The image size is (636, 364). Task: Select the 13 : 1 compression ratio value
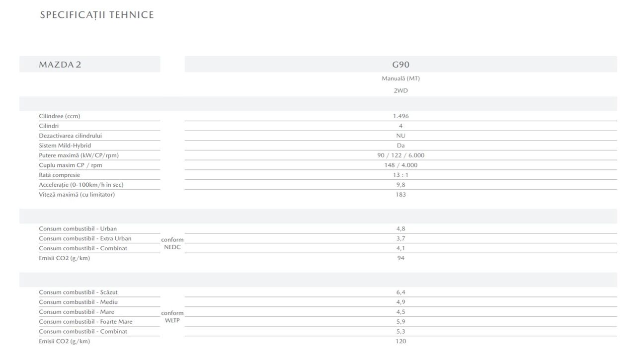click(400, 175)
